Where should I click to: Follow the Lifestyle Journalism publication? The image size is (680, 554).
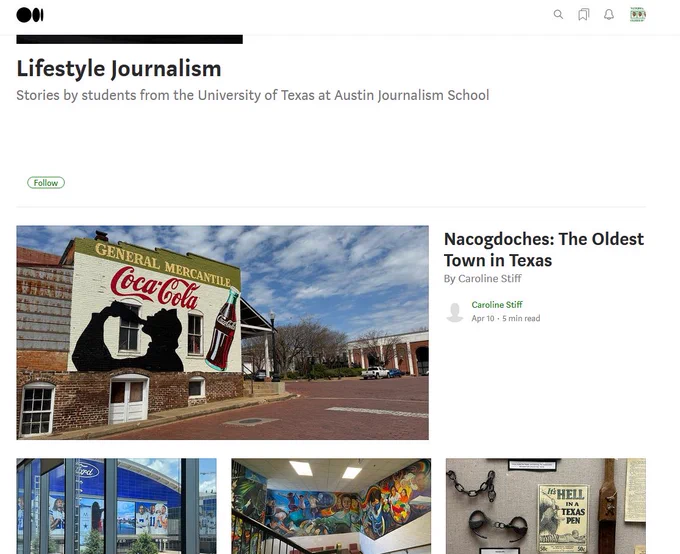click(46, 183)
